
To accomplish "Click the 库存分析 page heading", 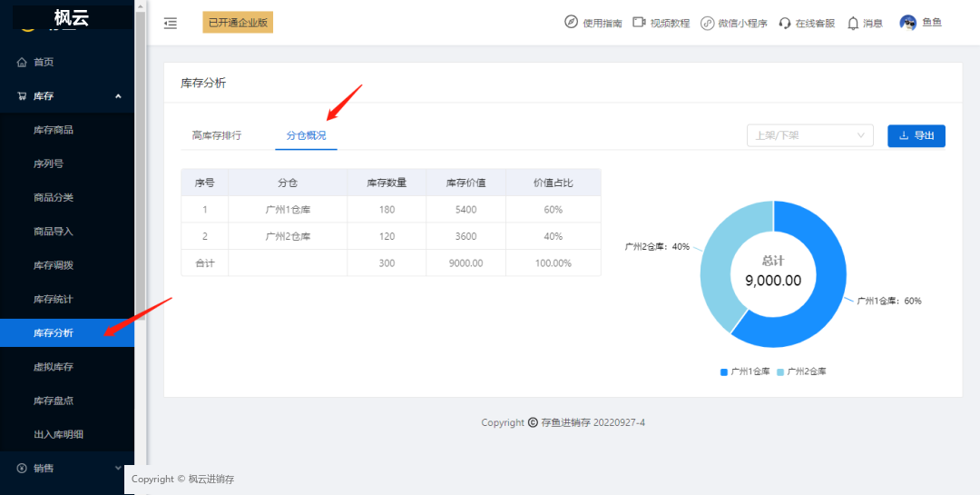I will pos(203,83).
